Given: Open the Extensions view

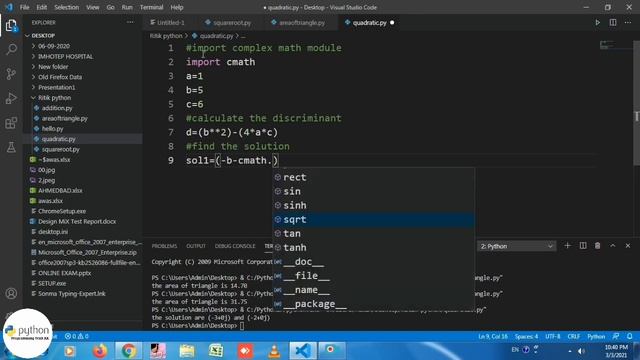Looking at the screenshot, I should (x=11, y=123).
